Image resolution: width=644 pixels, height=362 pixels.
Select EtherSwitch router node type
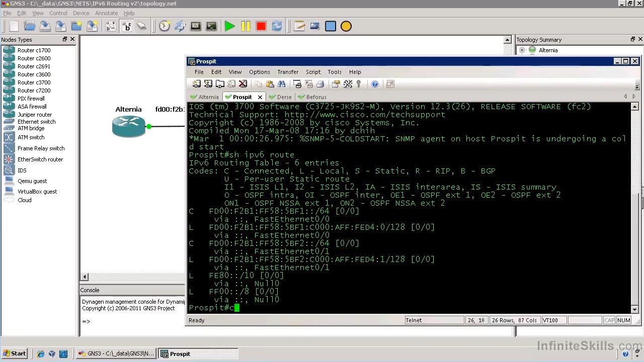(40, 159)
